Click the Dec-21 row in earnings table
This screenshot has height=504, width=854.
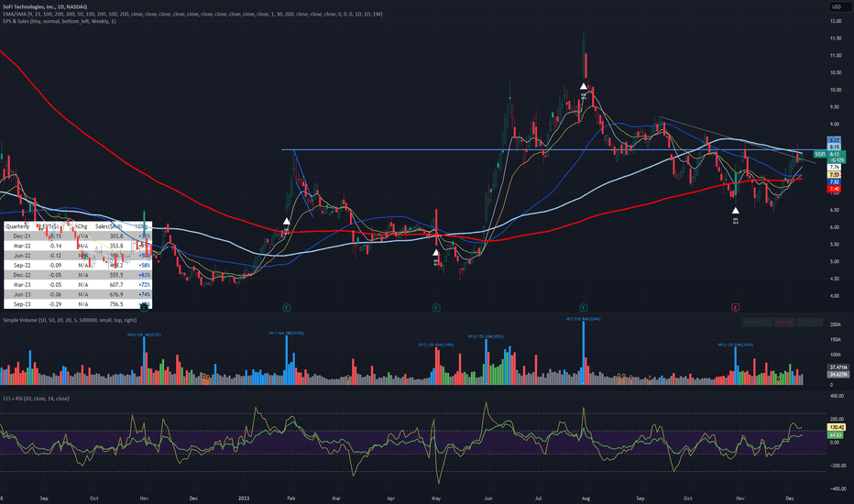[77, 236]
